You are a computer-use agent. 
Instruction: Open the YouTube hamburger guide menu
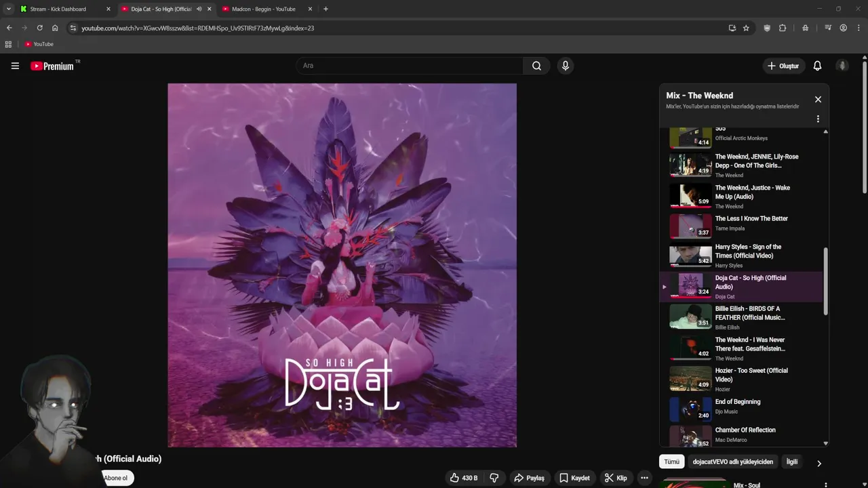point(15,66)
